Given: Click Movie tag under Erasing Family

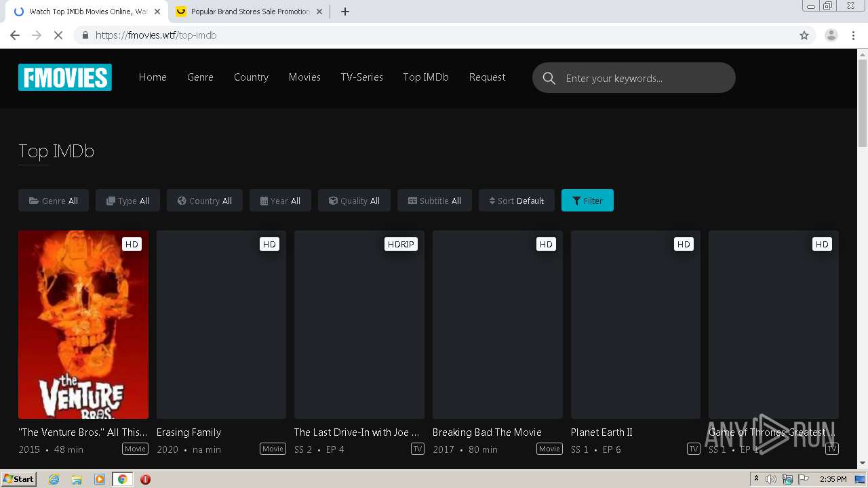Looking at the screenshot, I should (x=273, y=449).
